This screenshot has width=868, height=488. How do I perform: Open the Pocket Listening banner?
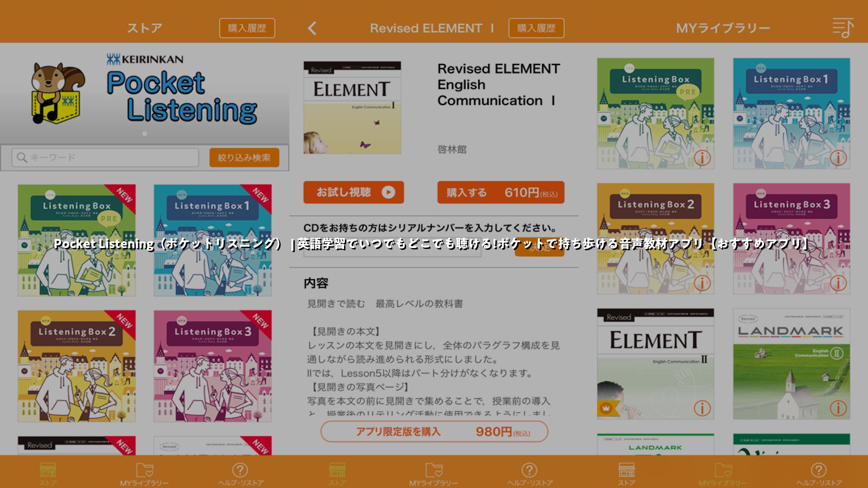[x=145, y=93]
